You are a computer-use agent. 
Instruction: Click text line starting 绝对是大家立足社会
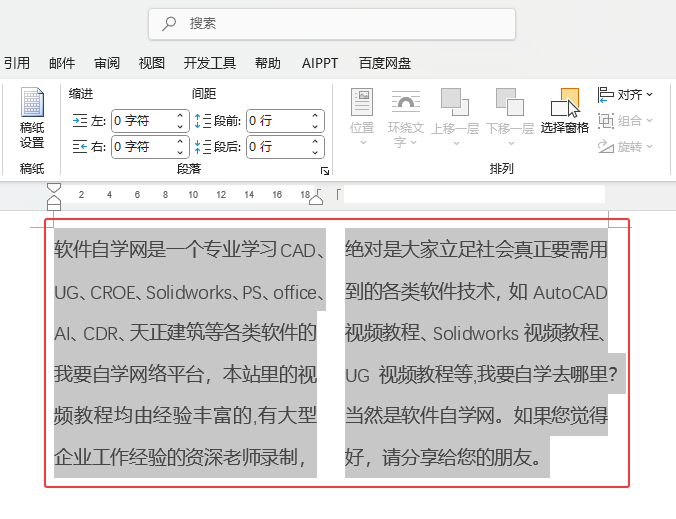click(x=476, y=250)
